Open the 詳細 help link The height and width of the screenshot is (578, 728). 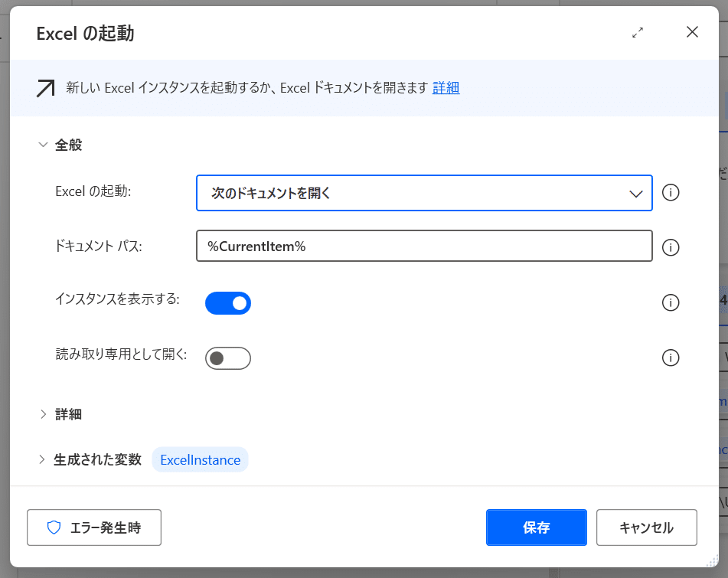coord(446,88)
